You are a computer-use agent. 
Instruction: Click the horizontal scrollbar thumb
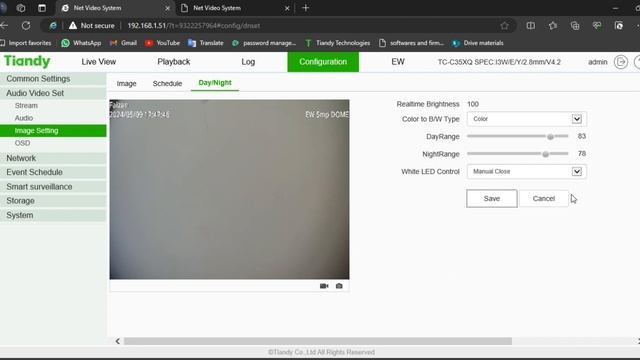point(318,341)
